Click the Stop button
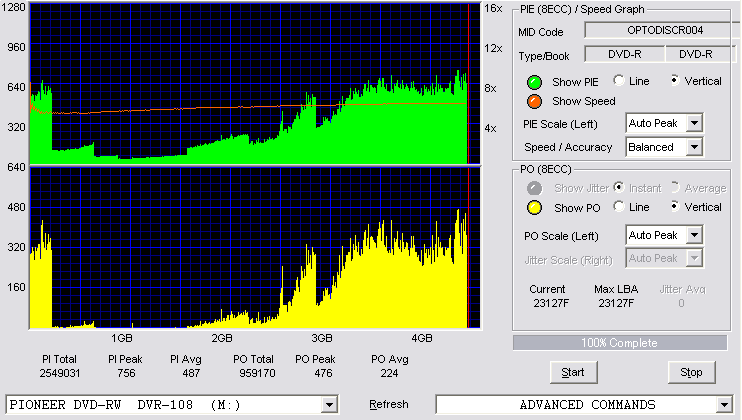 click(691, 373)
